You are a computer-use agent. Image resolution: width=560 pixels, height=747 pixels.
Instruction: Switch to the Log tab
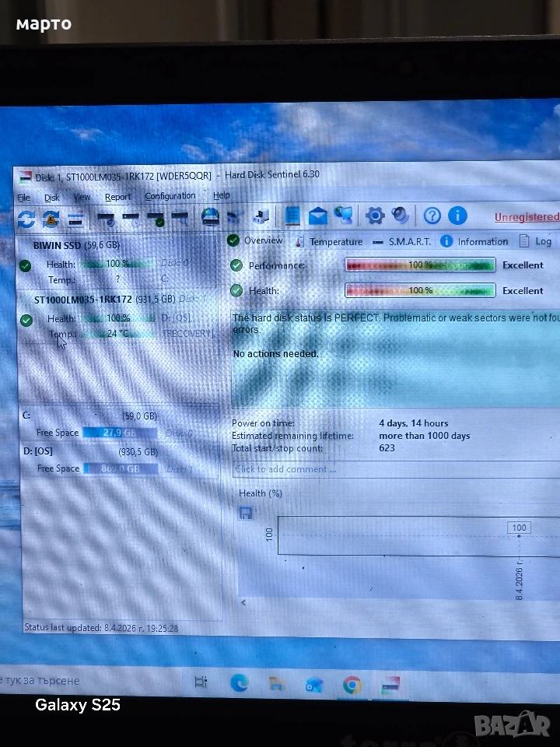coord(536,241)
